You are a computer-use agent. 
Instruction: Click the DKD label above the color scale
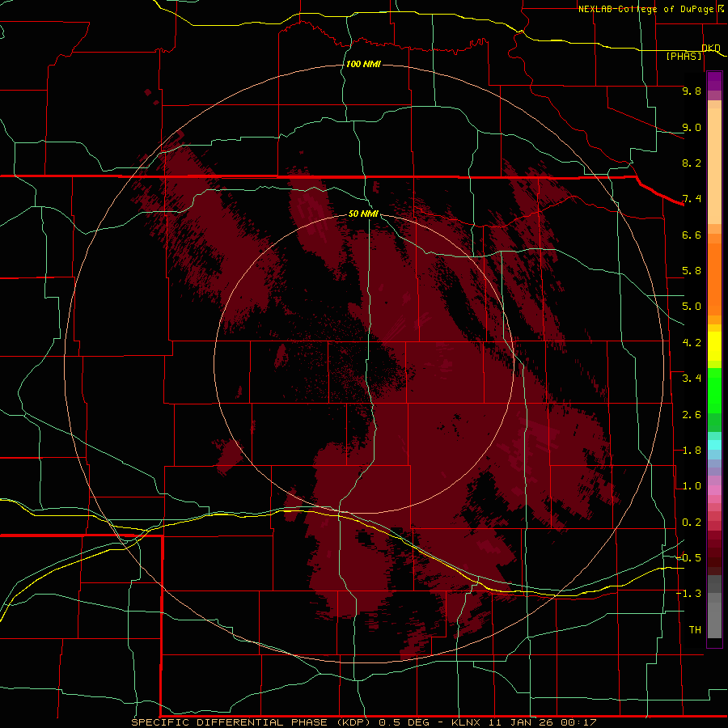coord(711,48)
